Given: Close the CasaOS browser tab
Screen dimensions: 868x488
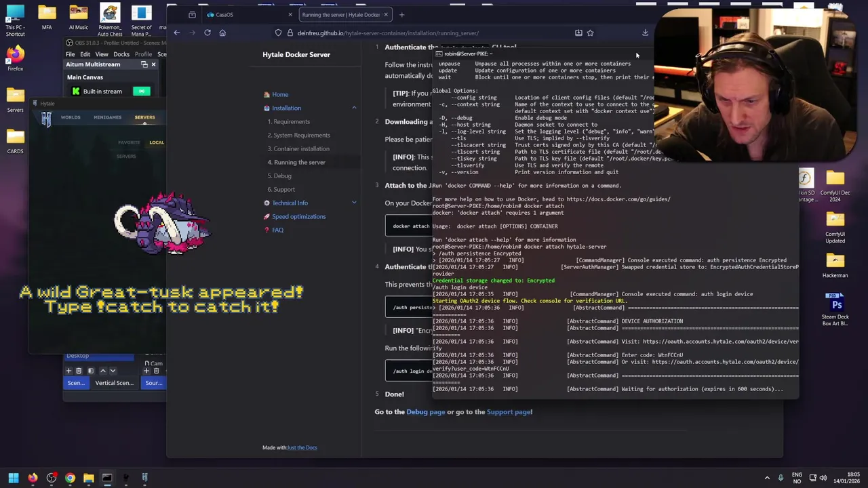Looking at the screenshot, I should (290, 14).
